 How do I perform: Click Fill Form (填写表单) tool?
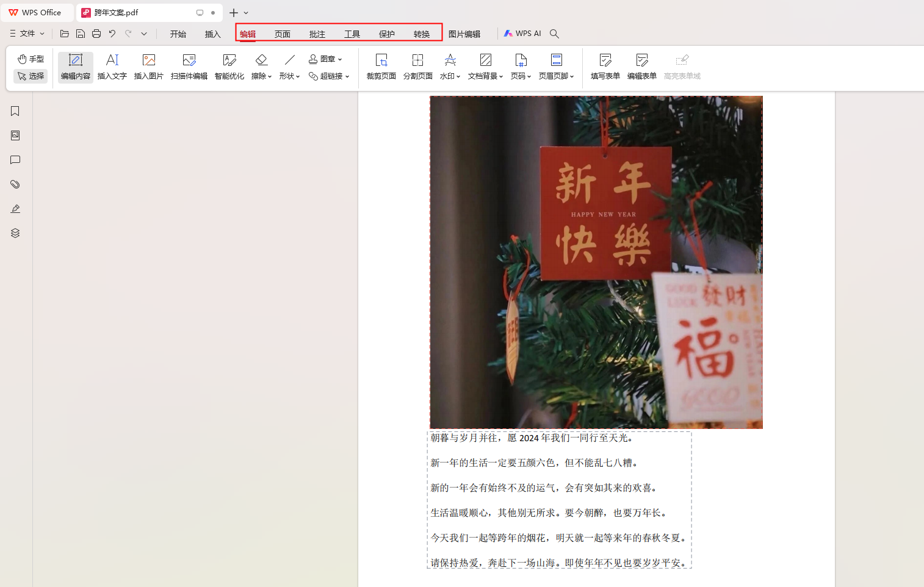click(x=605, y=67)
